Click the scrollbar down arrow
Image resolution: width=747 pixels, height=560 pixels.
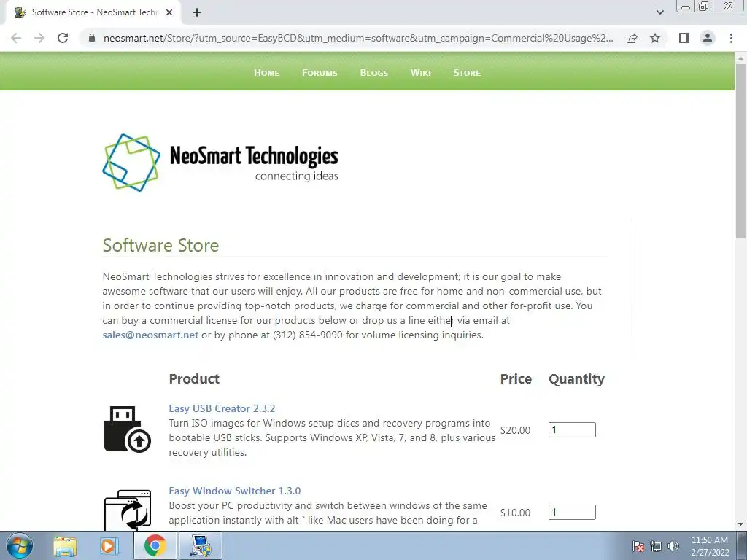coord(740,524)
